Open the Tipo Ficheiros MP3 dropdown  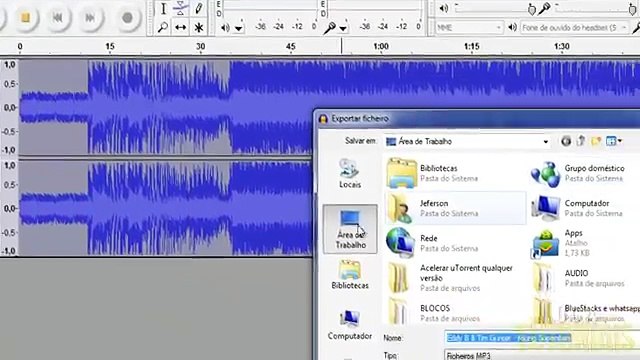(542, 355)
